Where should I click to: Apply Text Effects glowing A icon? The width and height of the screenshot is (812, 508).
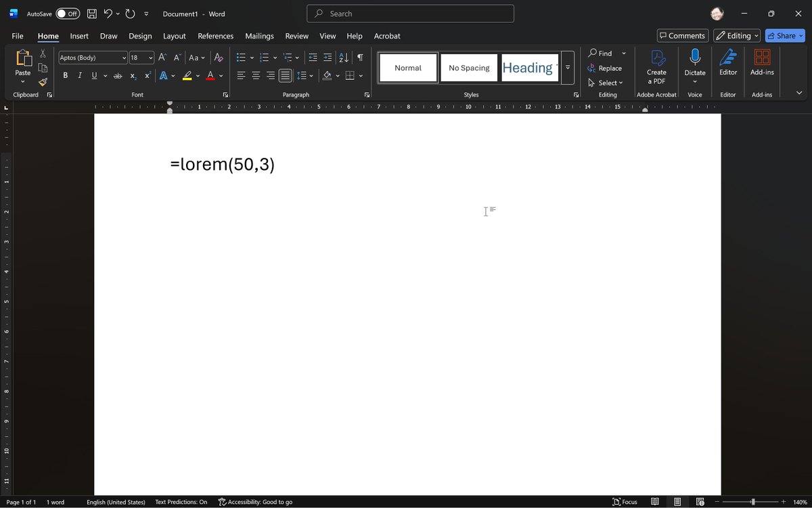(164, 75)
